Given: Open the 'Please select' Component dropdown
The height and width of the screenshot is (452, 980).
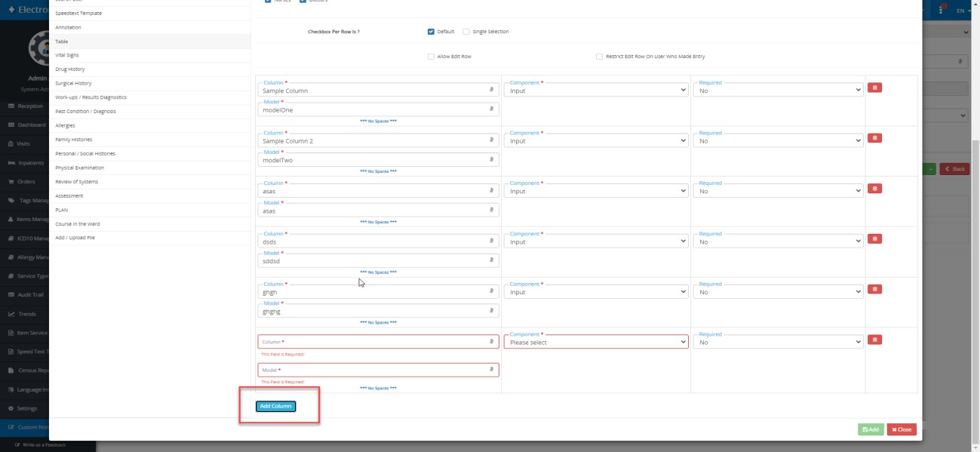Looking at the screenshot, I should [x=596, y=343].
